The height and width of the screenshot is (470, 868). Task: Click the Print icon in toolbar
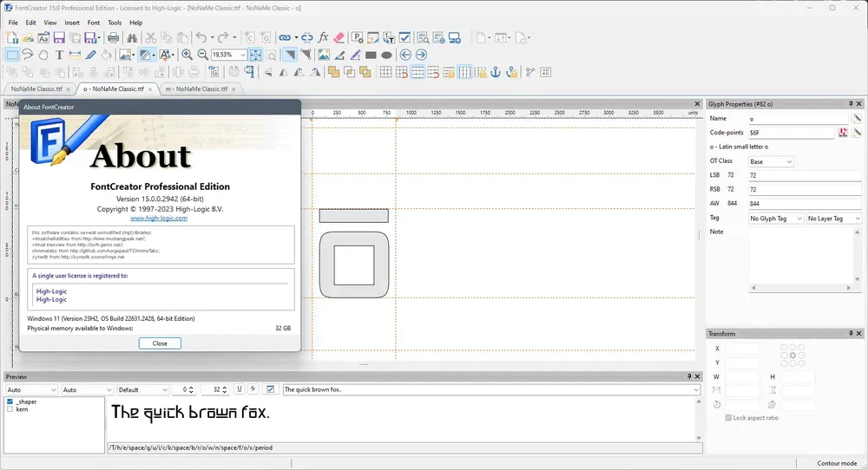(x=114, y=37)
